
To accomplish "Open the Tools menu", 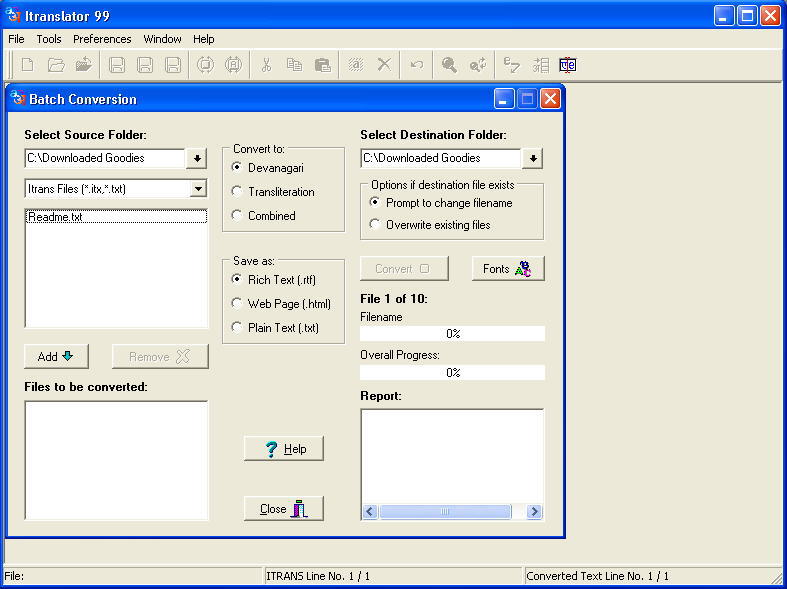I will pyautogui.click(x=49, y=39).
